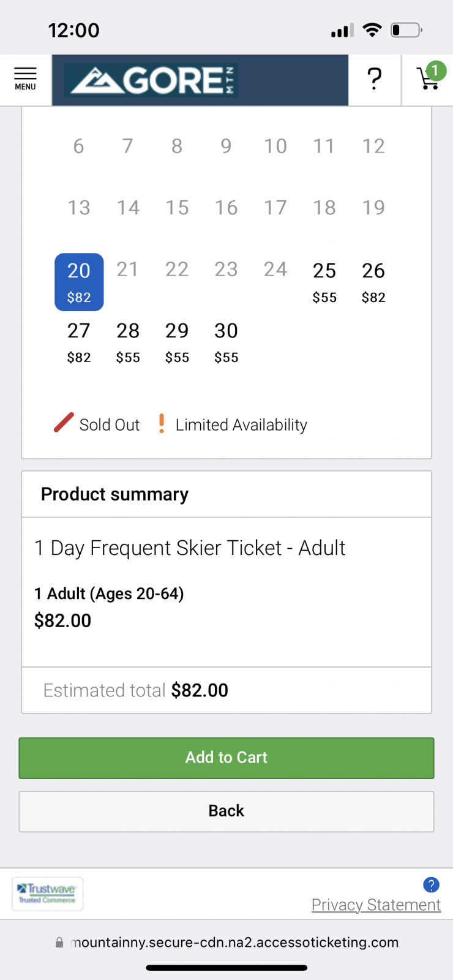Click the Trustwave Trusted Commerce badge
Viewport: 453px width, 980px height.
pos(47,894)
